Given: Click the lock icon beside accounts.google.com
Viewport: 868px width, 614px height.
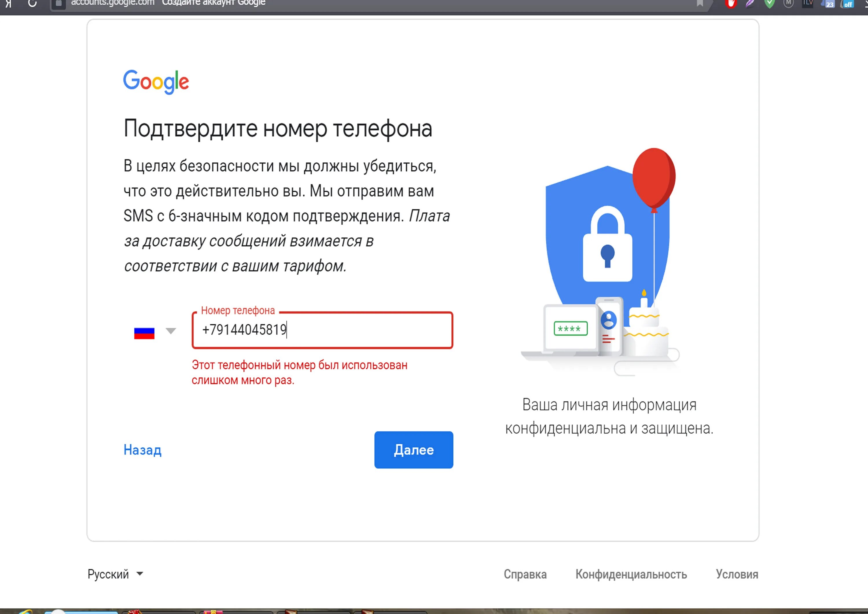Looking at the screenshot, I should [x=58, y=3].
